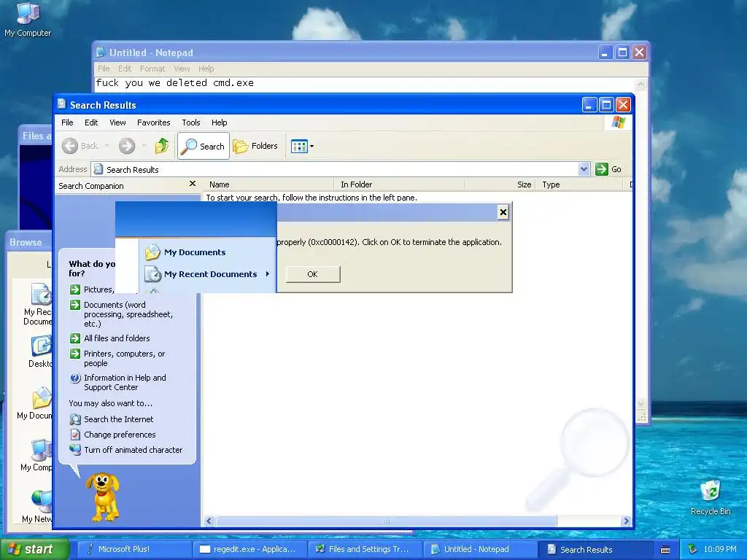Click the Search Results title bar icon

coord(61,104)
